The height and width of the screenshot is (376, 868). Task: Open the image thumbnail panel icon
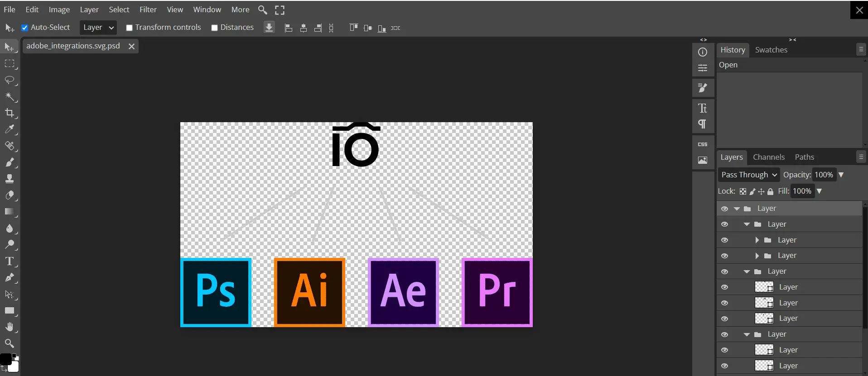pyautogui.click(x=703, y=160)
